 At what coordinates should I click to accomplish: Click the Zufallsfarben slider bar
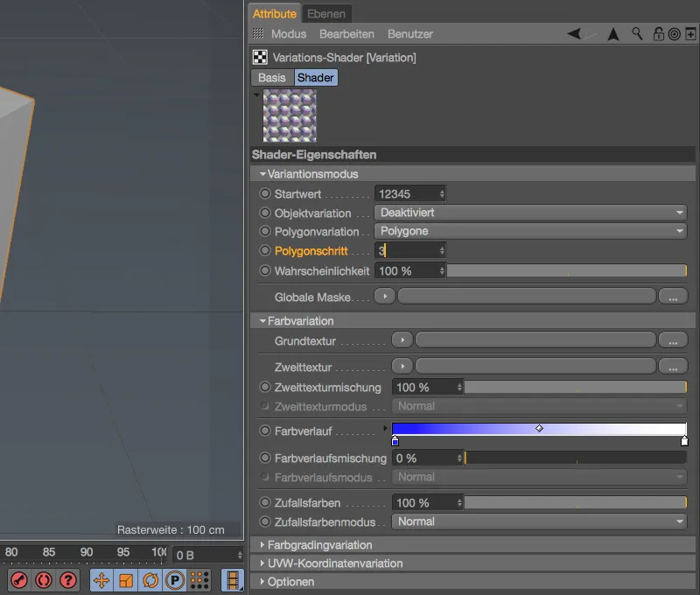pyautogui.click(x=576, y=502)
